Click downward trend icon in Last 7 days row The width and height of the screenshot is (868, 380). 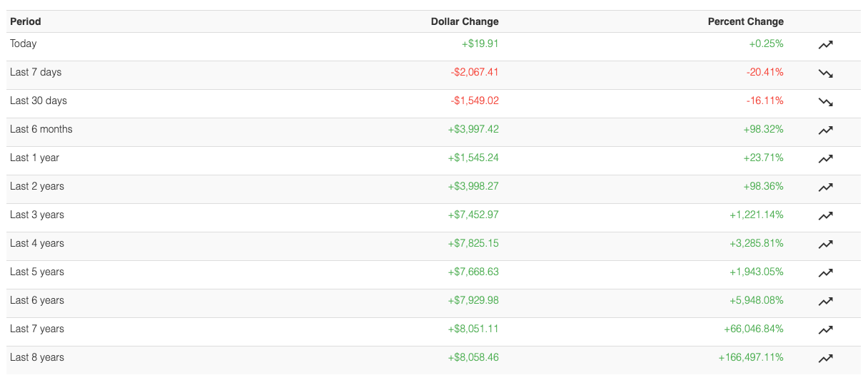click(825, 73)
